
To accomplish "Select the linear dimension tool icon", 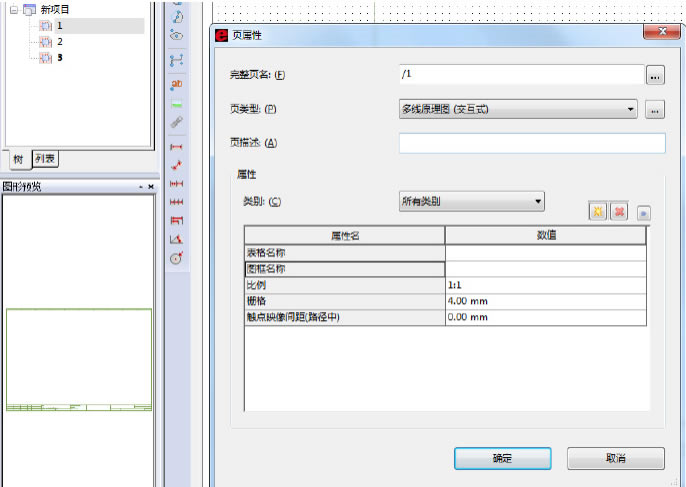I will pyautogui.click(x=176, y=146).
